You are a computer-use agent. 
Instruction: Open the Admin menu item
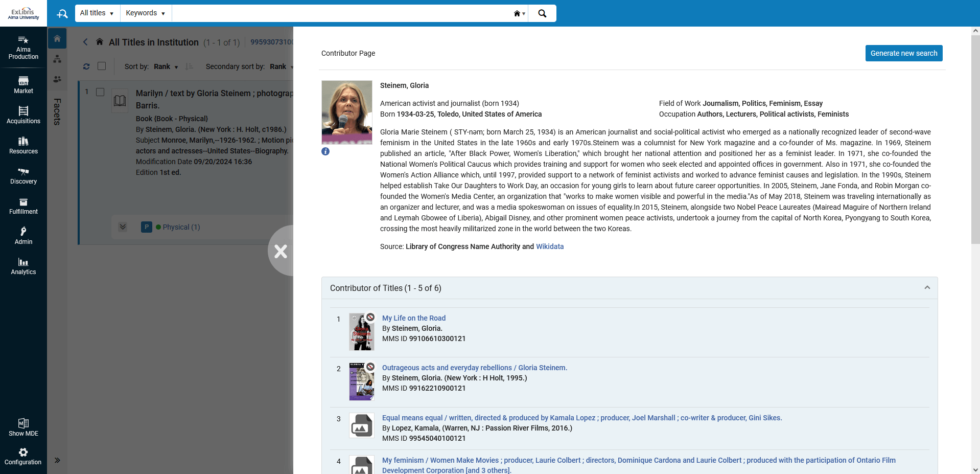[24, 236]
